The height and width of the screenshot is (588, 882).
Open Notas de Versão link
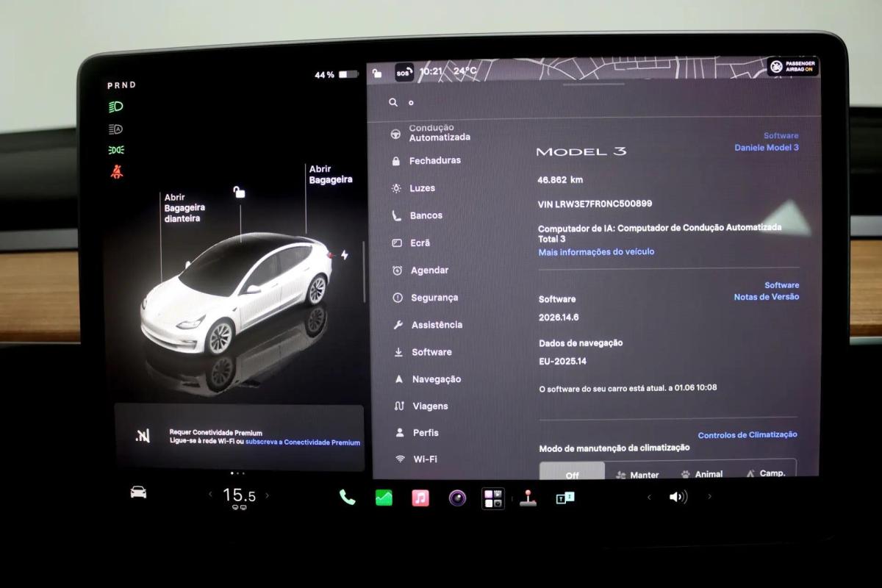[766, 297]
